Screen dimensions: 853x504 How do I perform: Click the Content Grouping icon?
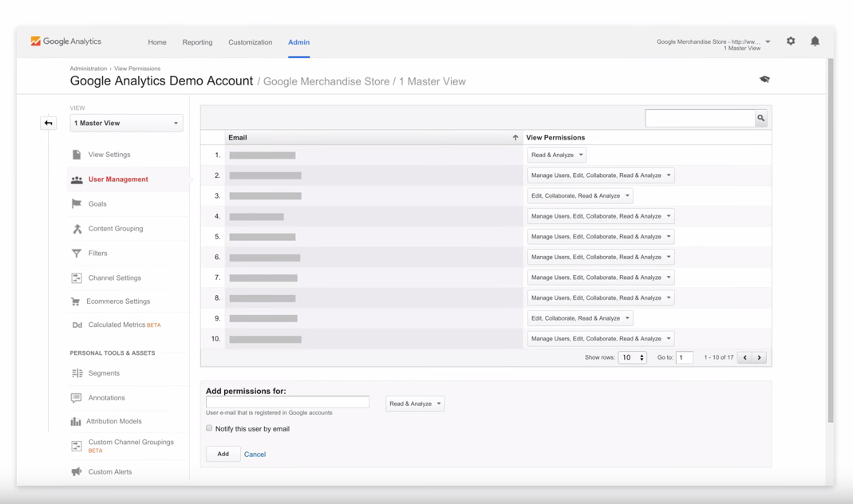(77, 228)
